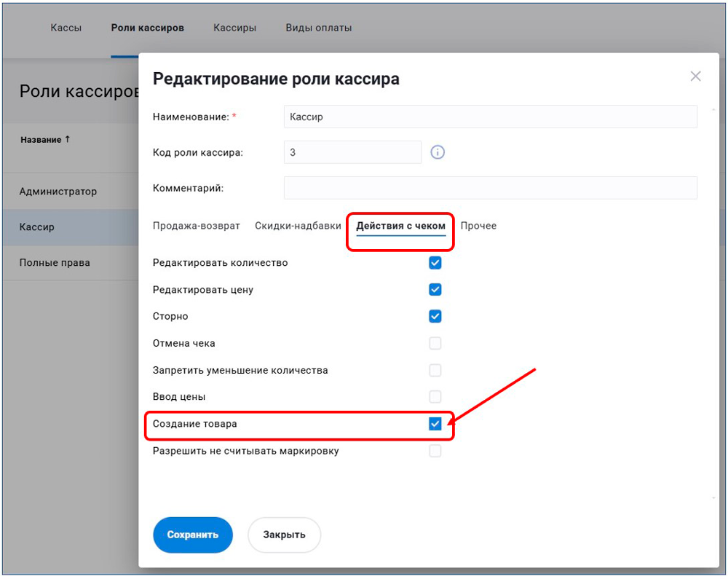Enable the Отмена чека checkbox
Viewport: 728px width, 579px height.
[435, 343]
